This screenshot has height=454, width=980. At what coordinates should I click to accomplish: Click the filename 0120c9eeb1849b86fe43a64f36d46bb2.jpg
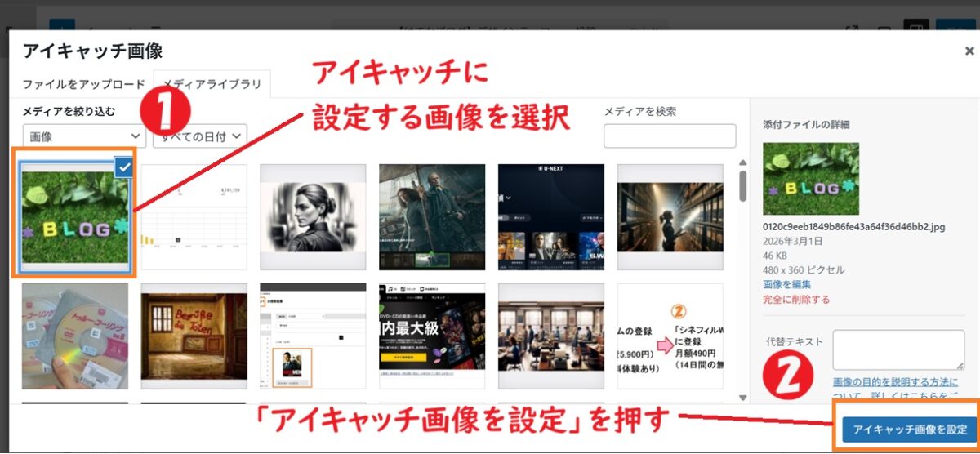pyautogui.click(x=853, y=226)
